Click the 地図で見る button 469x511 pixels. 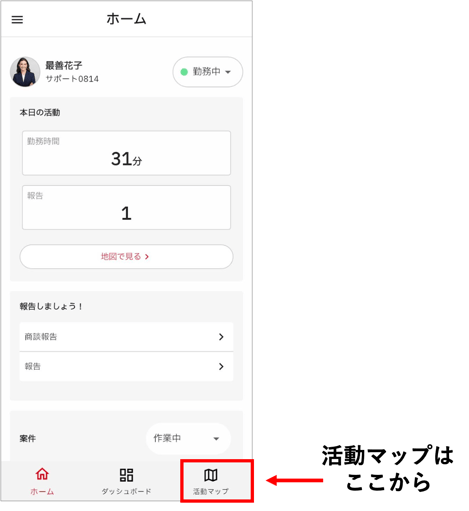coord(126,257)
